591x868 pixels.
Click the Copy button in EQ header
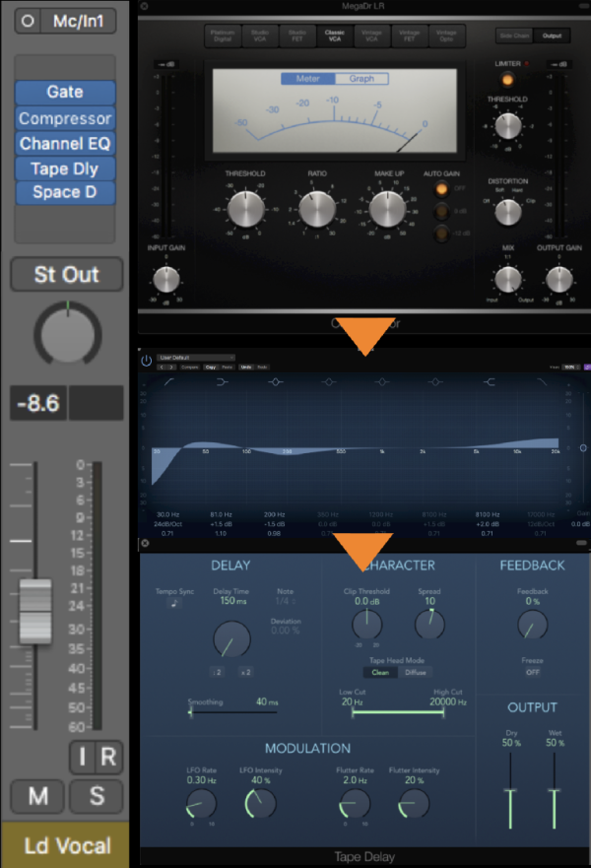click(211, 367)
